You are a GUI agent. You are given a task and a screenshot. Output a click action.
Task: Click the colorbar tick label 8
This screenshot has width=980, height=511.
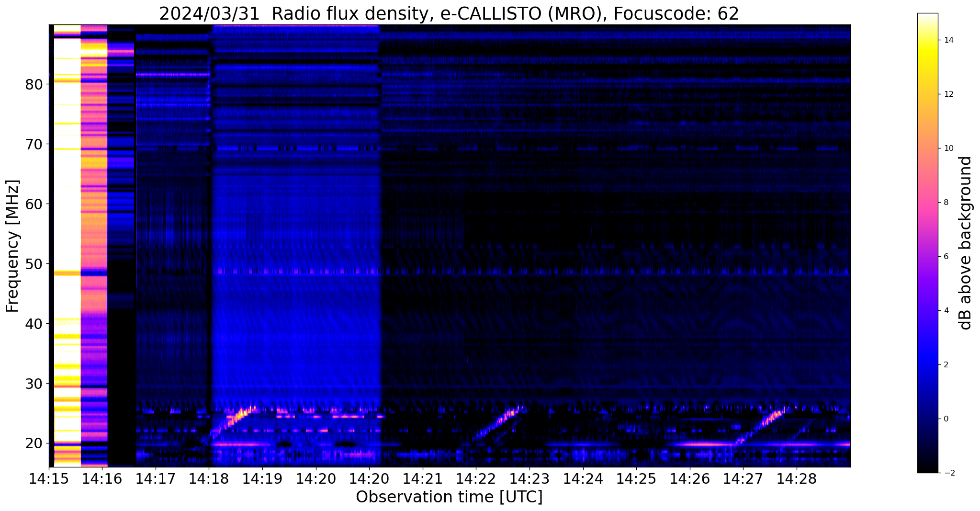[x=946, y=203]
